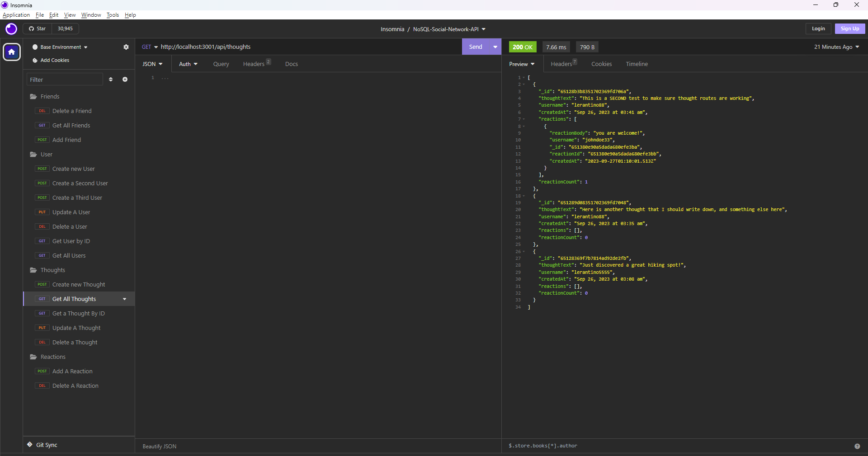Click the Insomnia breadcrumb link
This screenshot has height=456, width=868.
[392, 29]
